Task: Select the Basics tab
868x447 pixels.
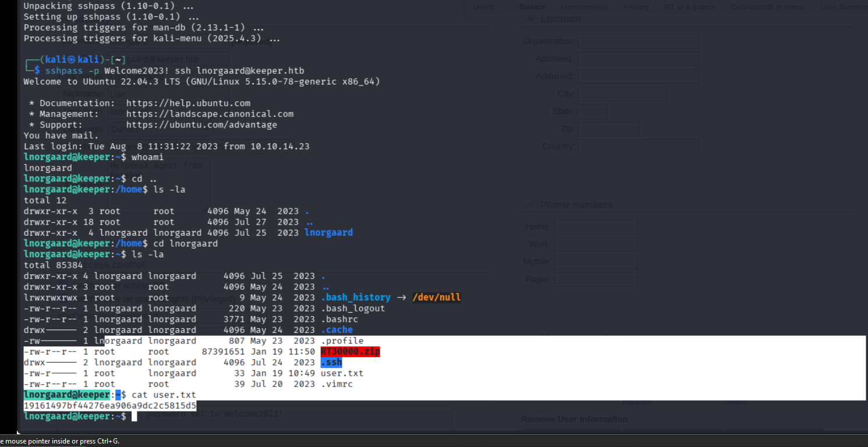Action: pos(532,7)
